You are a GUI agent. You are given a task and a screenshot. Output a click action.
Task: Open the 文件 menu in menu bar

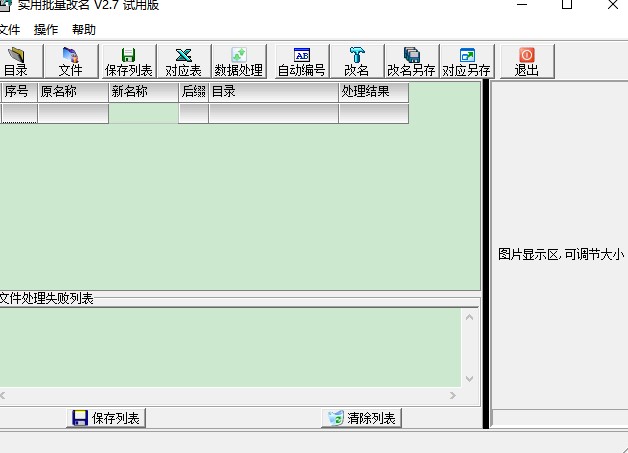pyautogui.click(x=9, y=30)
